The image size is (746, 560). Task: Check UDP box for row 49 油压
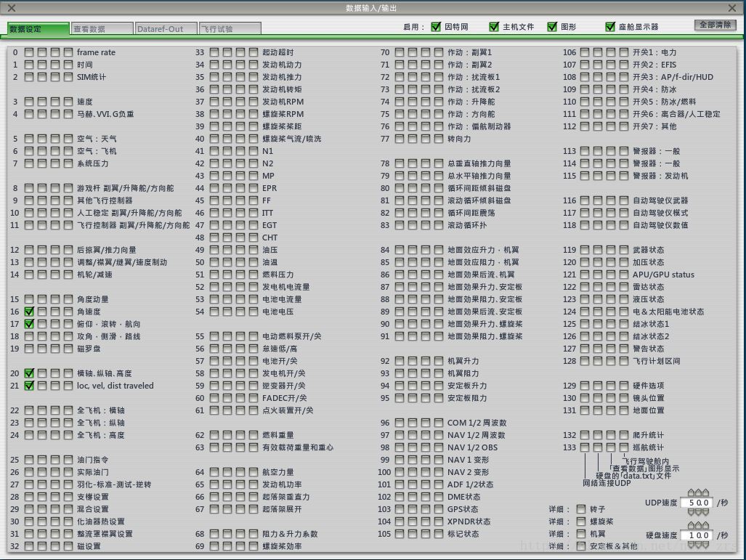(x=214, y=250)
